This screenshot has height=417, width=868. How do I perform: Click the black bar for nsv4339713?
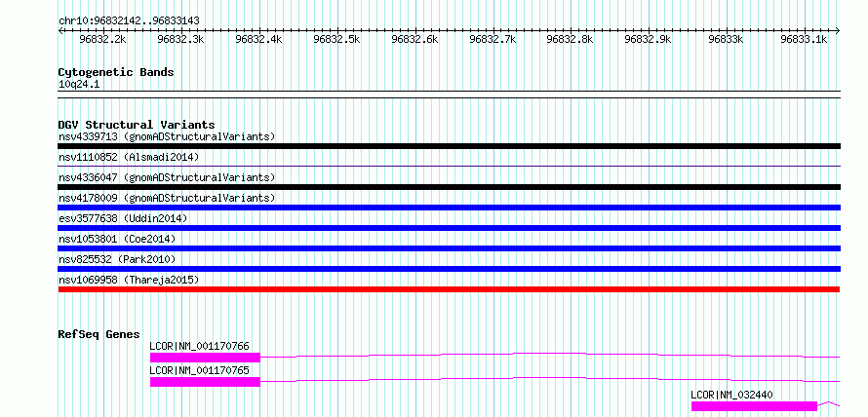click(449, 146)
